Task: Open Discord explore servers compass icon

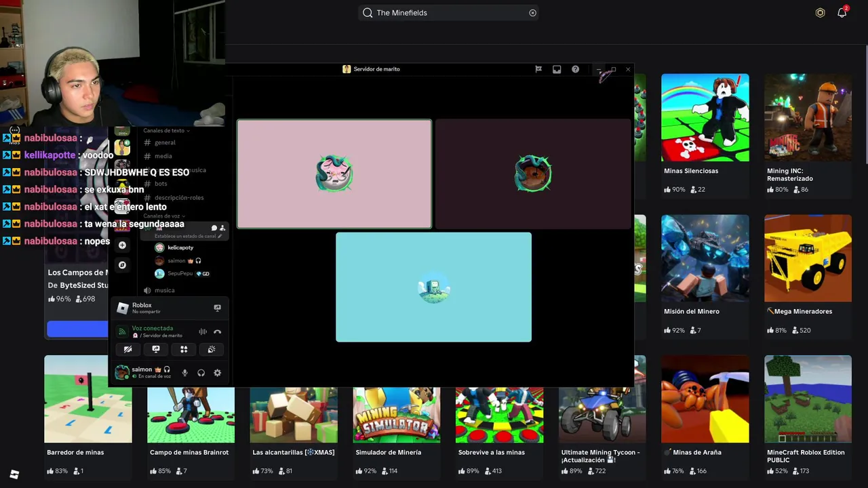Action: click(x=122, y=265)
